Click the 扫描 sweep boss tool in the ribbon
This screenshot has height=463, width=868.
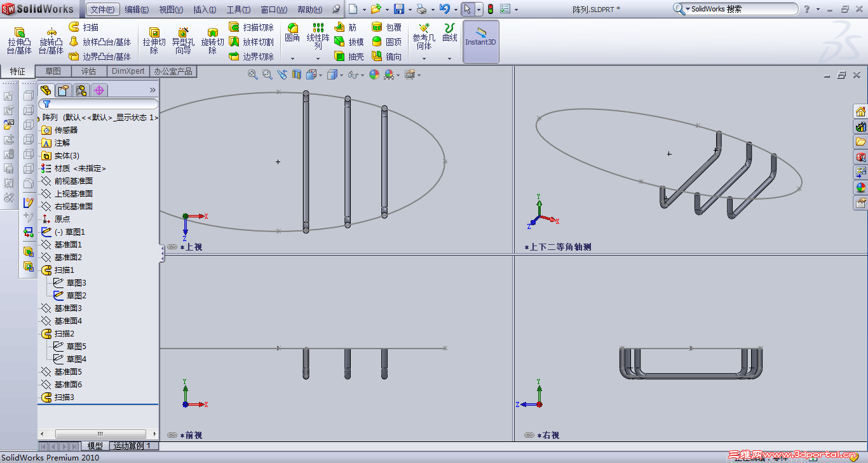click(x=83, y=27)
